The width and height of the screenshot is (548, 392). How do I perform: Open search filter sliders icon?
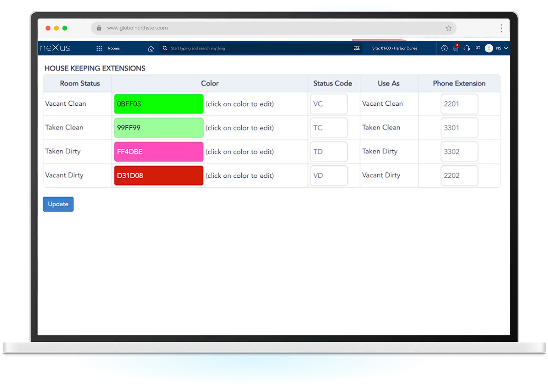click(x=357, y=48)
